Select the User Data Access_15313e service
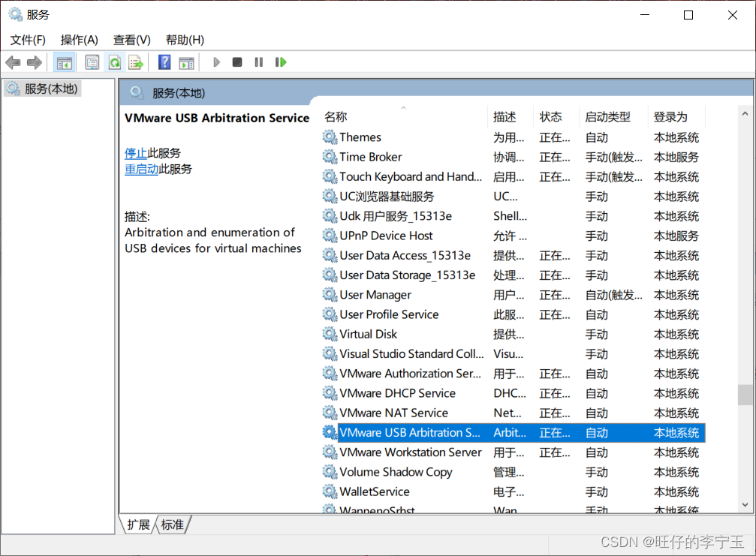 click(x=513, y=255)
